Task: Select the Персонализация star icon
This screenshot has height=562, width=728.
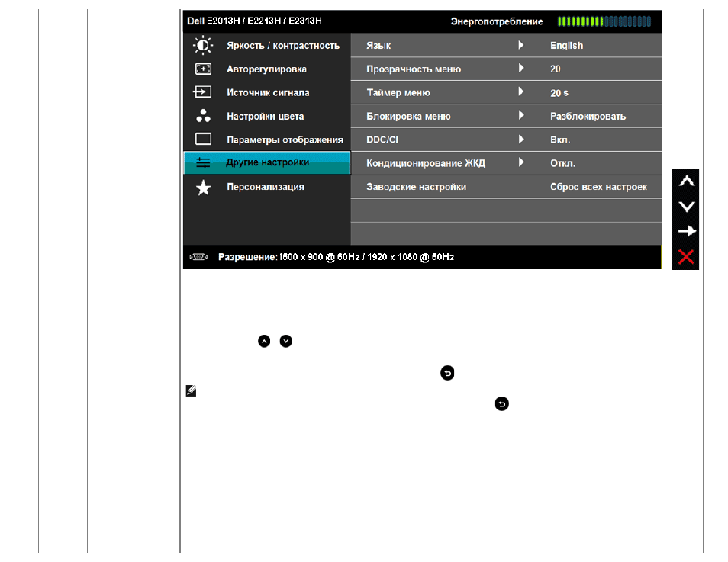Action: tap(203, 188)
